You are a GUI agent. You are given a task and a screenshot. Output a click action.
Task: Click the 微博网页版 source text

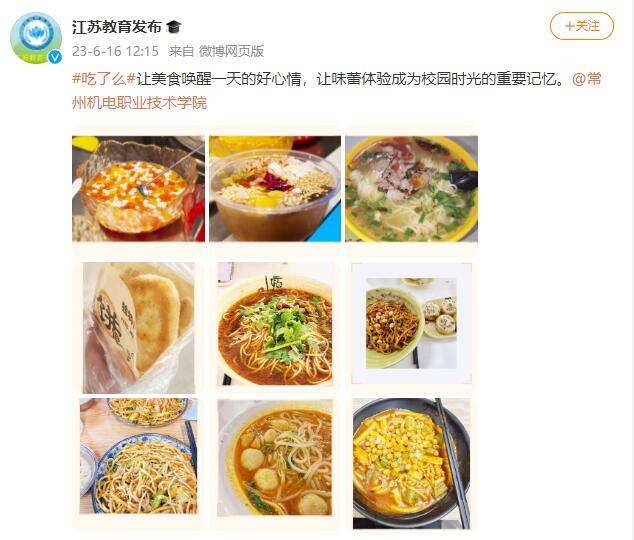pos(231,51)
